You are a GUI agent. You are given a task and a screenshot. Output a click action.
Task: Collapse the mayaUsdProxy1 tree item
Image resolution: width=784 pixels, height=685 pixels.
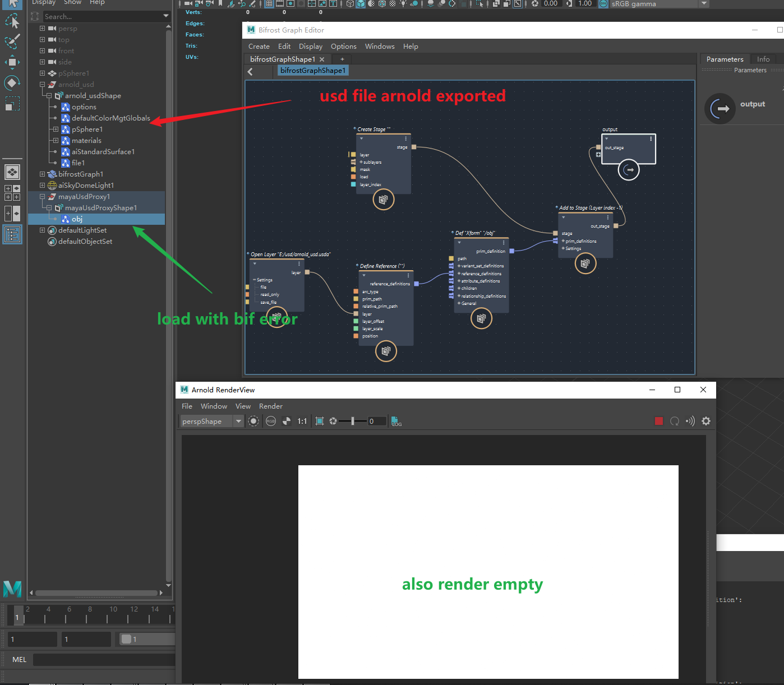42,196
